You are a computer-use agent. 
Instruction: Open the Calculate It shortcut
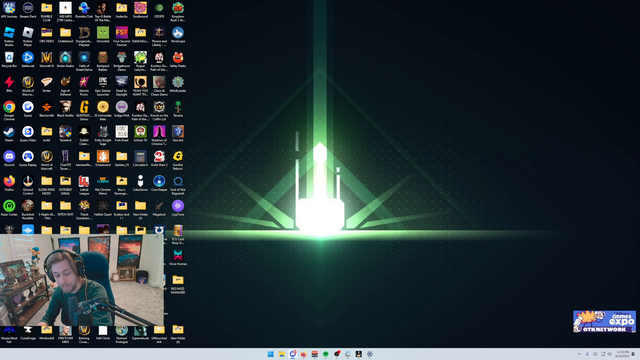point(140,159)
